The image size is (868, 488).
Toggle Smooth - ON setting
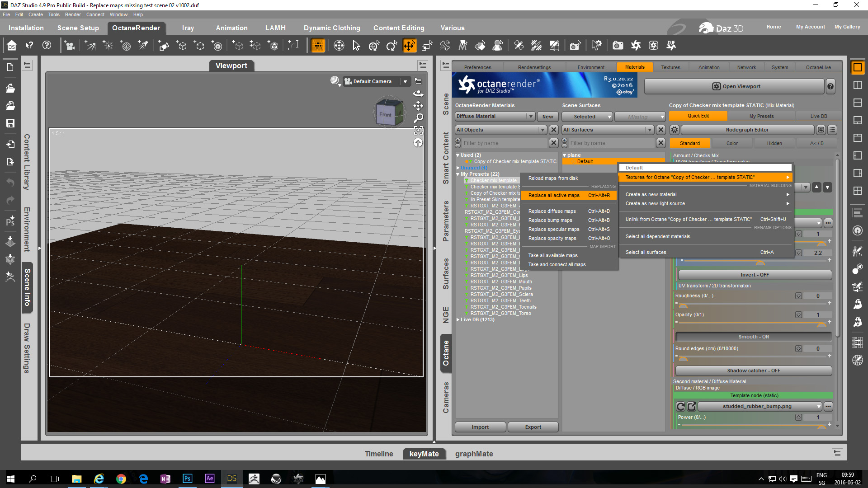click(x=753, y=337)
